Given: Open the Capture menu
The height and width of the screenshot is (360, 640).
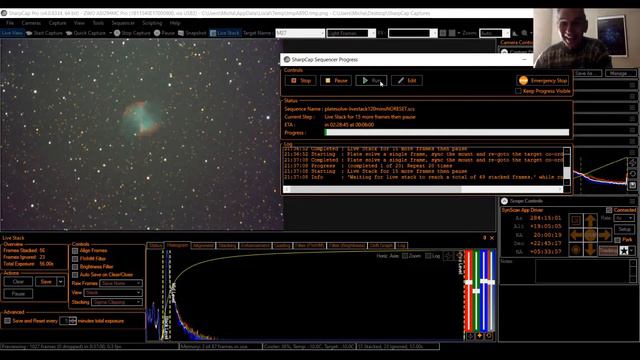Looking at the screenshot, I should (58, 23).
